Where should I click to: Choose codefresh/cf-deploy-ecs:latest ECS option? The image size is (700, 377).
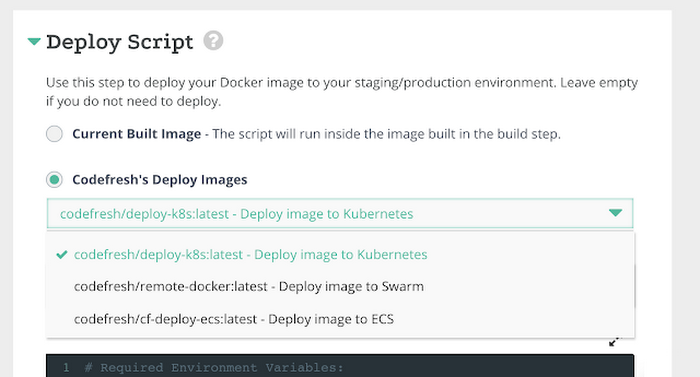click(x=340, y=319)
